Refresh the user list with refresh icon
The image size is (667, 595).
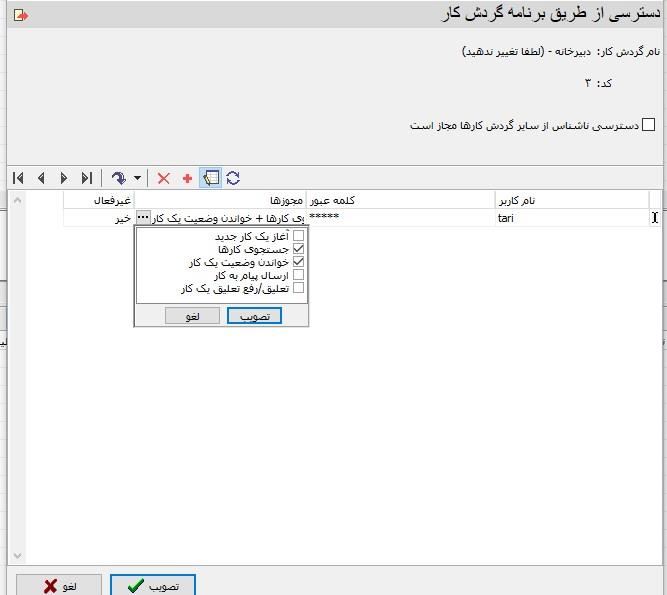tap(233, 178)
